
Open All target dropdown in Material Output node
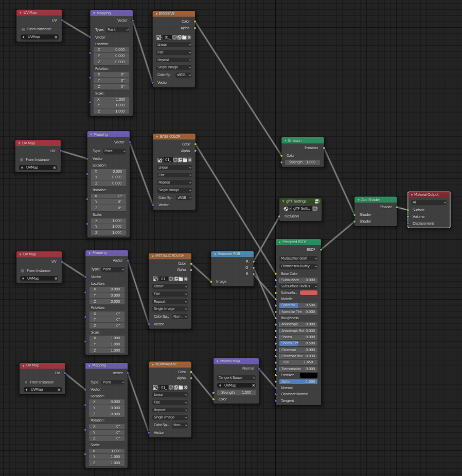[x=429, y=203]
